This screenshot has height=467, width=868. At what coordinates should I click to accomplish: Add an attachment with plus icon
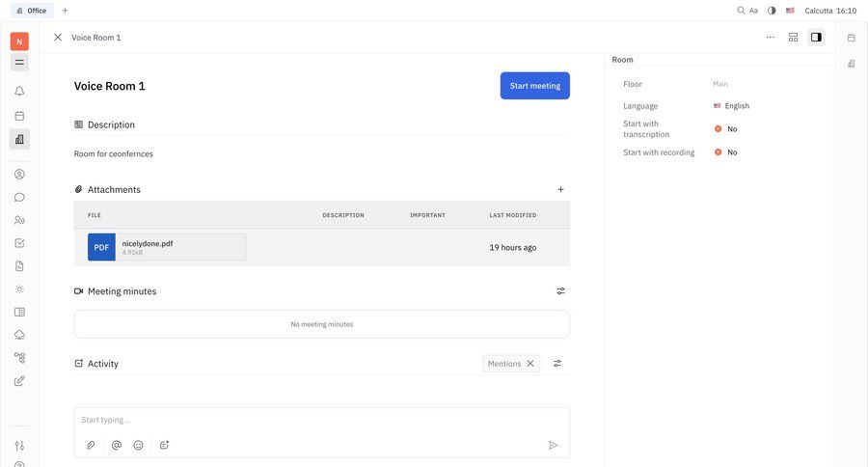pos(560,189)
